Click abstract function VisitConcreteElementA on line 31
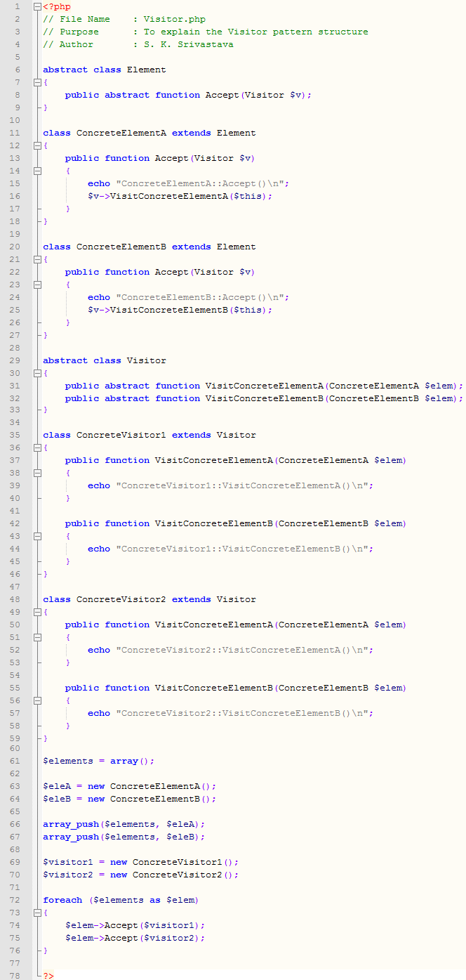466x980 pixels. click(x=265, y=386)
